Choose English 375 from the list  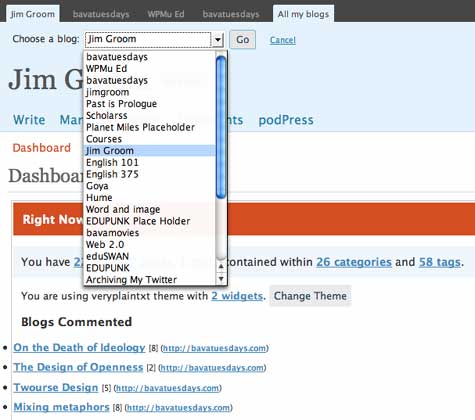click(x=149, y=174)
